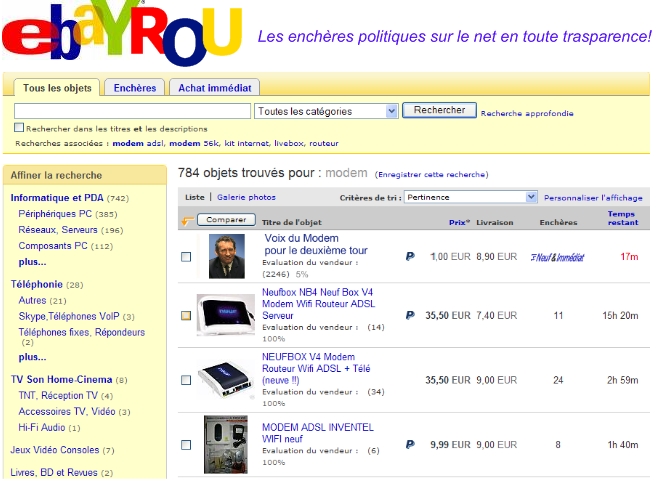Click PayPal icon on Voix du Modem row
This screenshot has height=496, width=662.
click(x=410, y=256)
